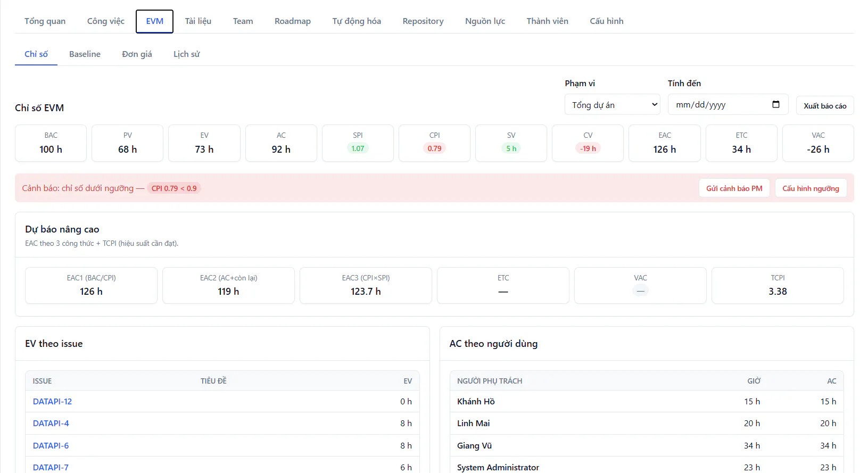Open issue link DATAPI-6

click(x=51, y=446)
